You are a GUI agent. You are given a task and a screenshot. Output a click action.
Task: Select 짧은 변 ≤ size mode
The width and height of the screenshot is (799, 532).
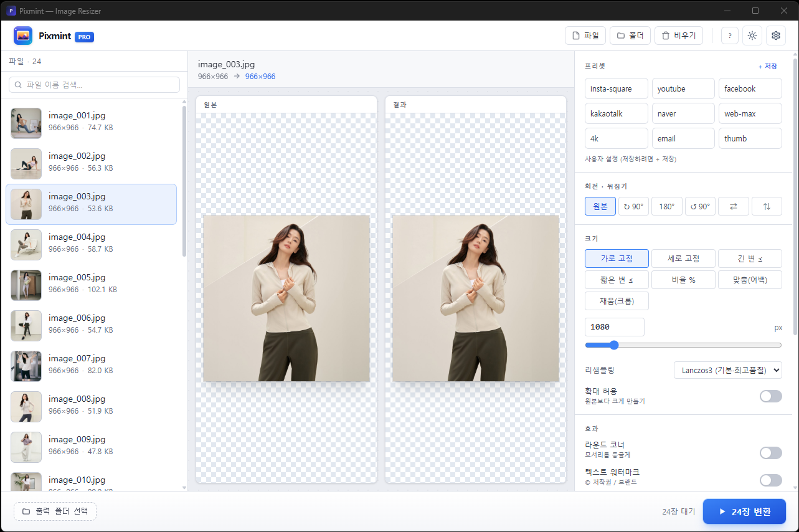coord(617,280)
